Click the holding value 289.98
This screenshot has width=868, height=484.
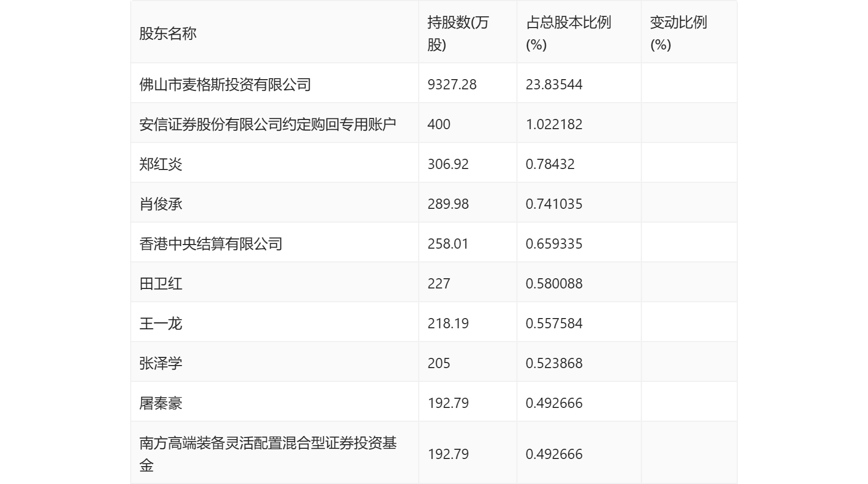tap(448, 204)
